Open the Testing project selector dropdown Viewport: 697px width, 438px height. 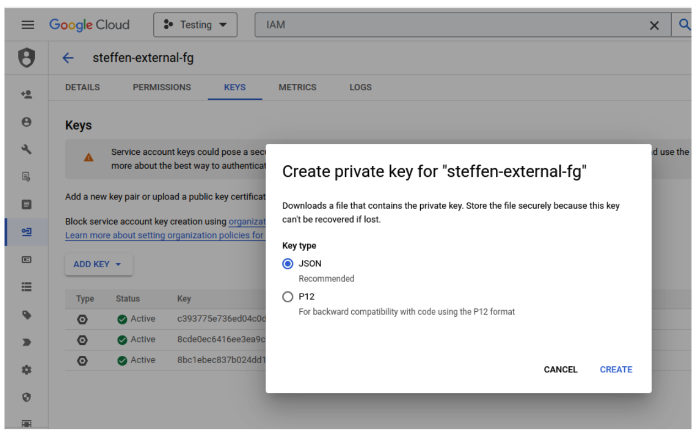(194, 24)
